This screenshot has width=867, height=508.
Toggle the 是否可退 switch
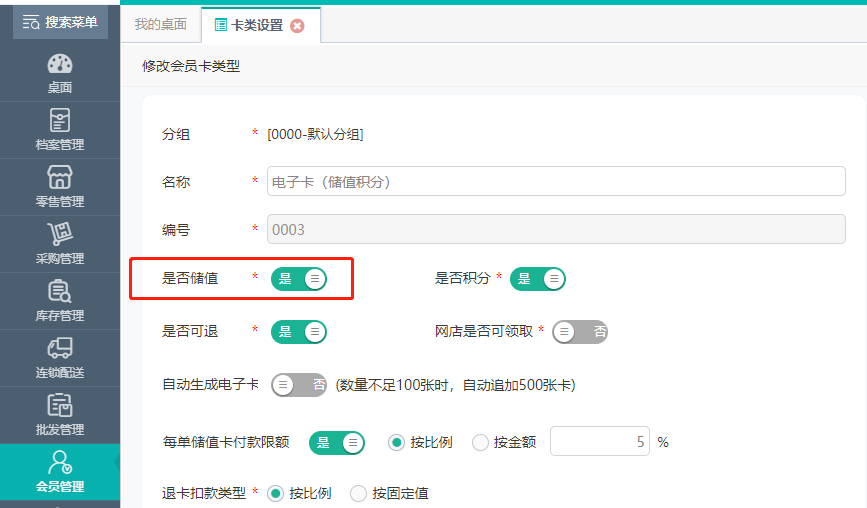[299, 332]
